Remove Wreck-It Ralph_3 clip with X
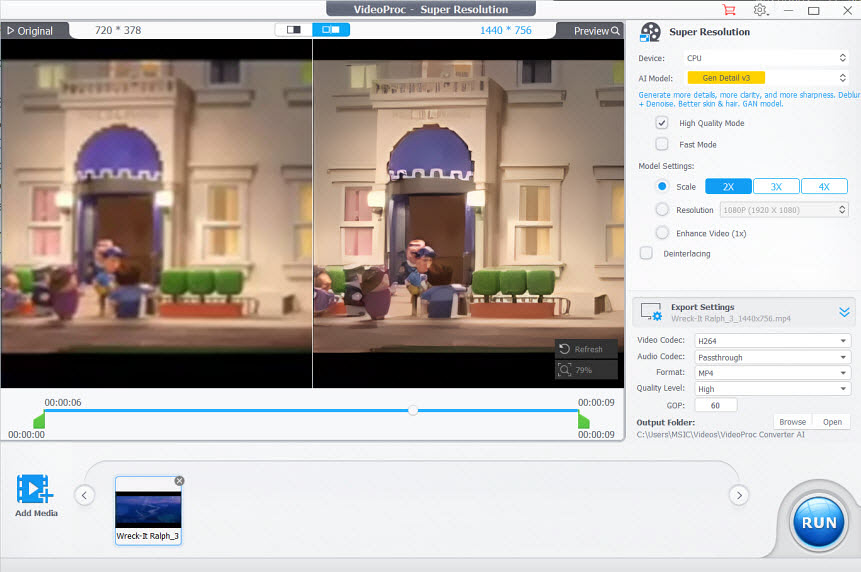The image size is (861, 572). click(x=179, y=481)
